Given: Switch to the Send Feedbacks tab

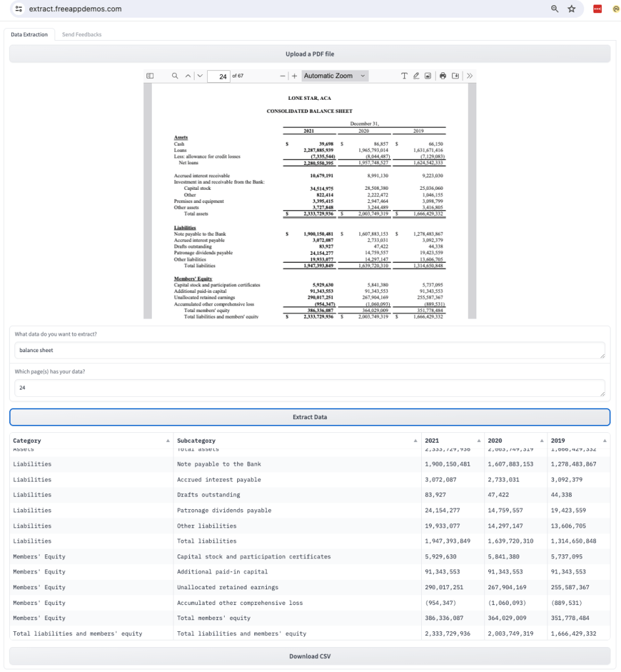Looking at the screenshot, I should point(81,34).
